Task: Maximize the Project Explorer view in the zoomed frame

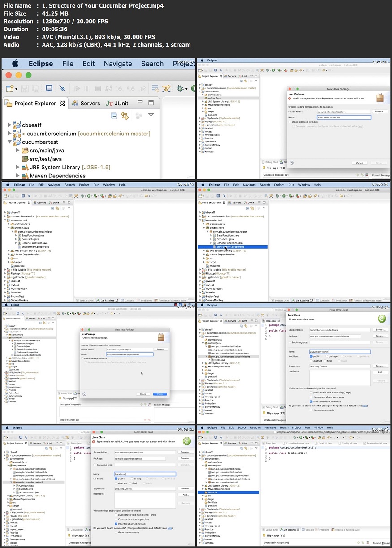Action: pos(151,103)
